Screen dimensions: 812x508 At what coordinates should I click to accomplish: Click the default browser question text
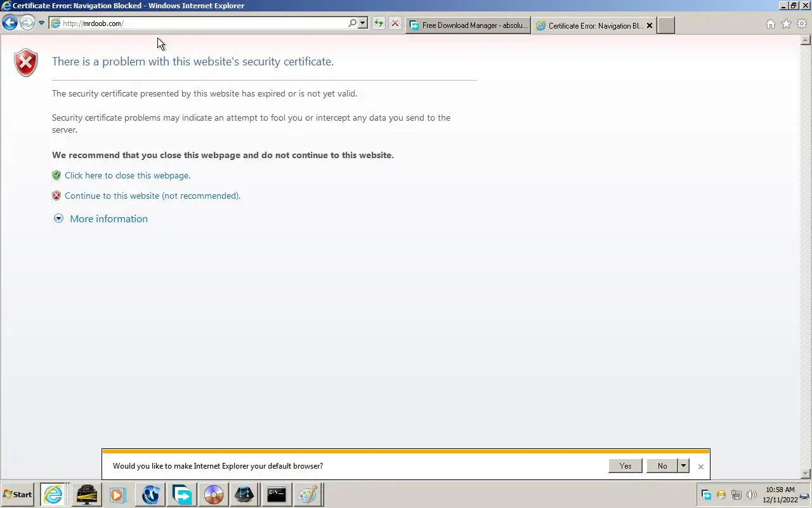click(x=218, y=465)
